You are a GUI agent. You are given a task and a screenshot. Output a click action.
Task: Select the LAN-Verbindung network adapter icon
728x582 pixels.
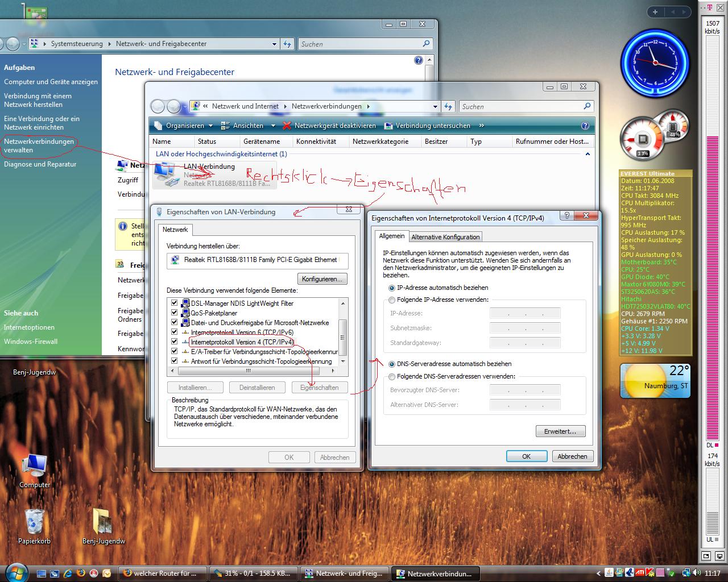(215, 174)
